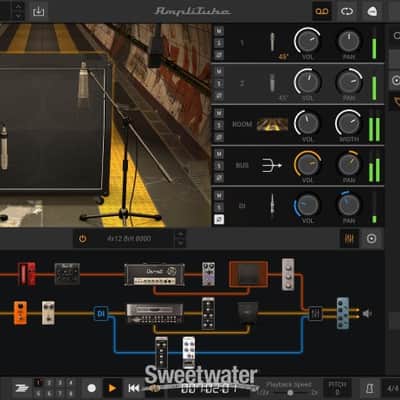Select the blue output rack unit
Screen dimensions: 400x400
(x=343, y=313)
